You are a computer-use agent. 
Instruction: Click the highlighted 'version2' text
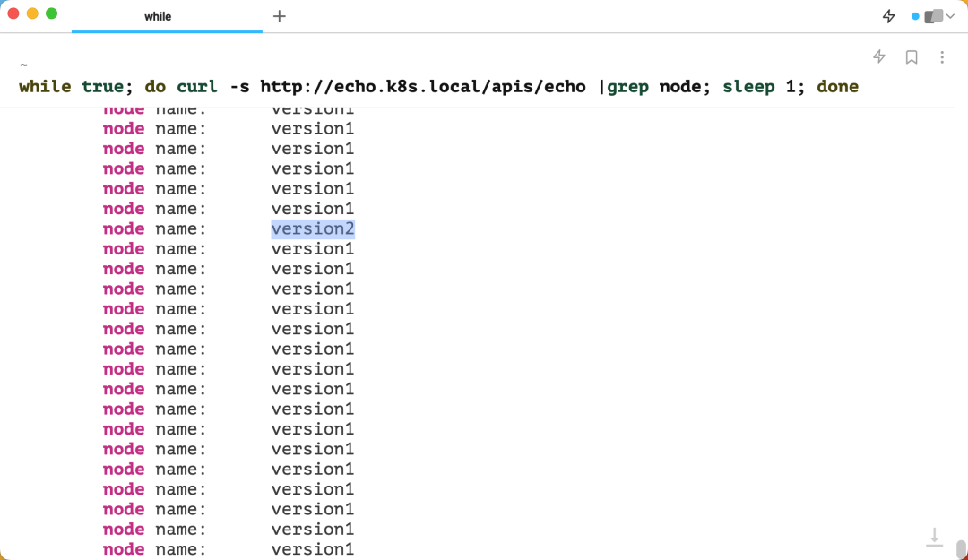click(313, 229)
